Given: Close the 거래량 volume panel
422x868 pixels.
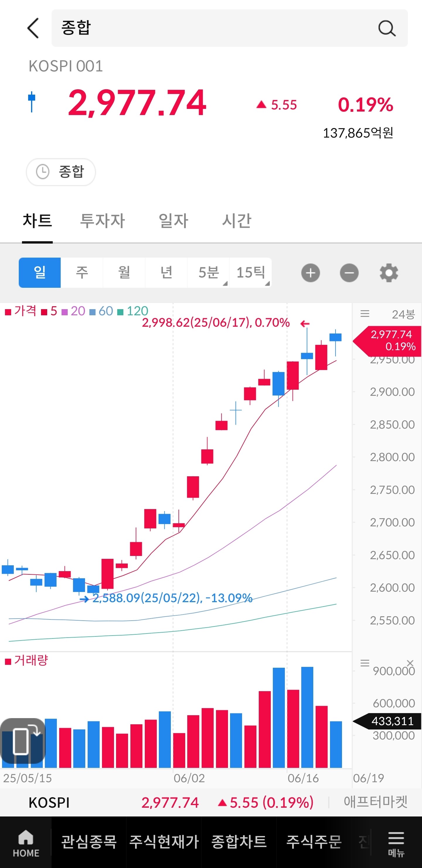Looking at the screenshot, I should pyautogui.click(x=410, y=663).
